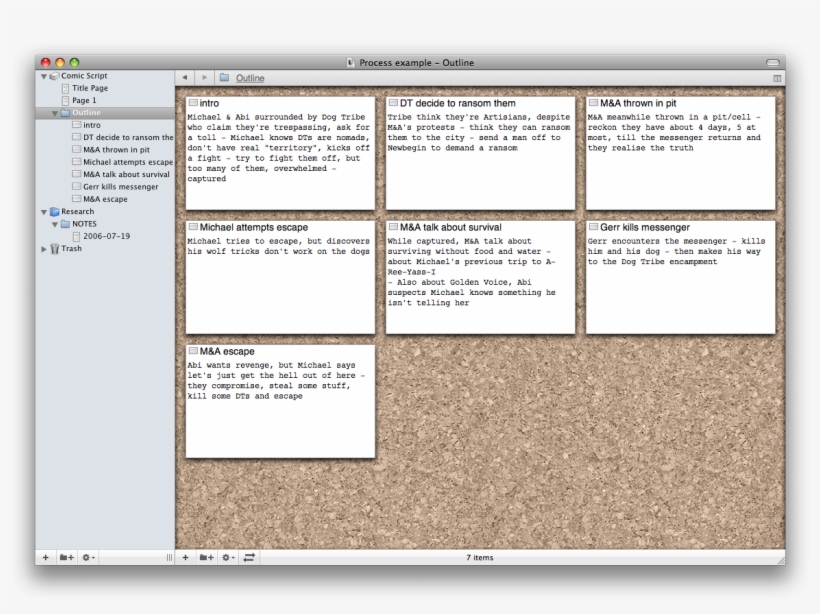The image size is (820, 614).
Task: Open the binder gear action menu
Action: pyautogui.click(x=85, y=557)
